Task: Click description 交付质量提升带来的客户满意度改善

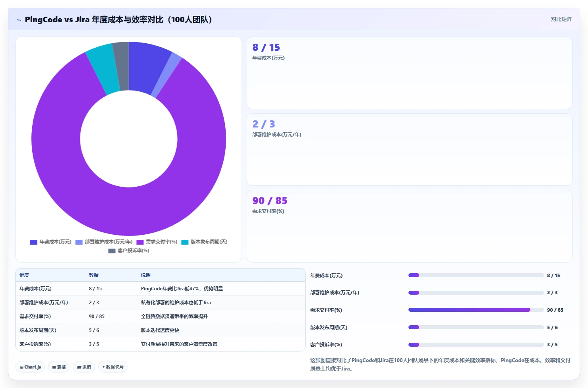Action: 179,344
